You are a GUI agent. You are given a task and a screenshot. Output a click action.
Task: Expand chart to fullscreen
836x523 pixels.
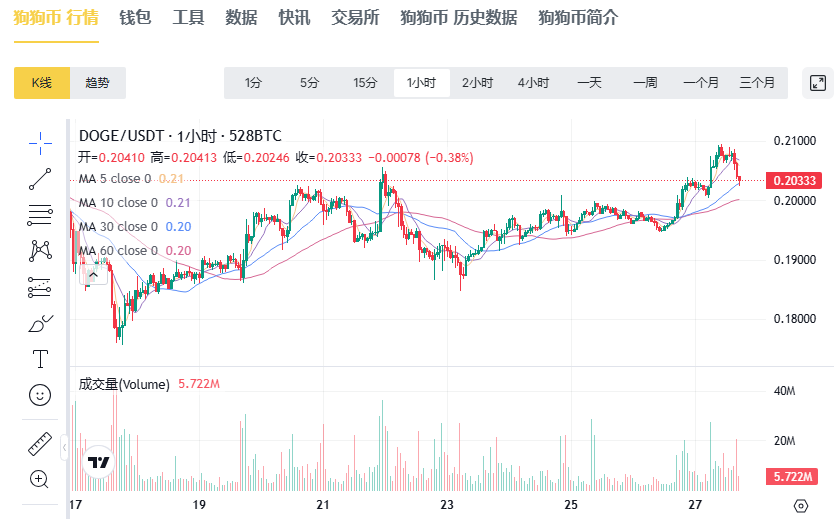tap(817, 83)
